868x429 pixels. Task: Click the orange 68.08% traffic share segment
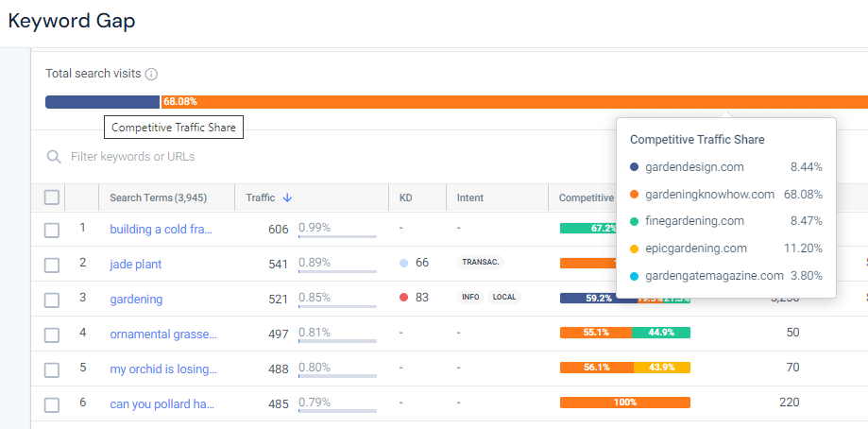[x=514, y=102]
